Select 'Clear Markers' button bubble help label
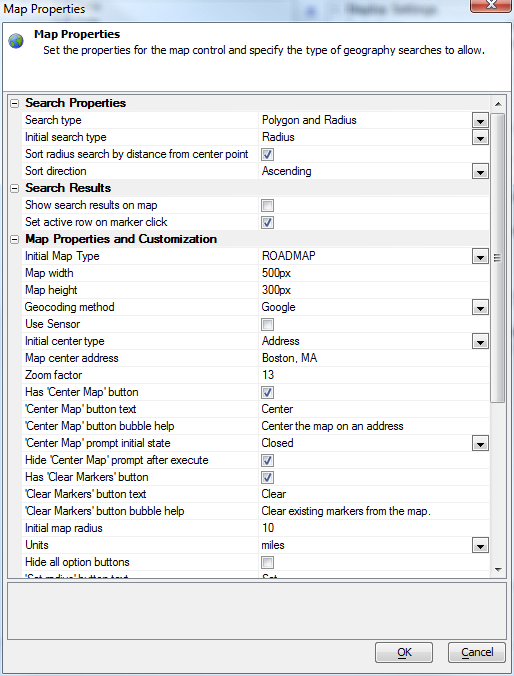The image size is (514, 676). click(x=104, y=511)
